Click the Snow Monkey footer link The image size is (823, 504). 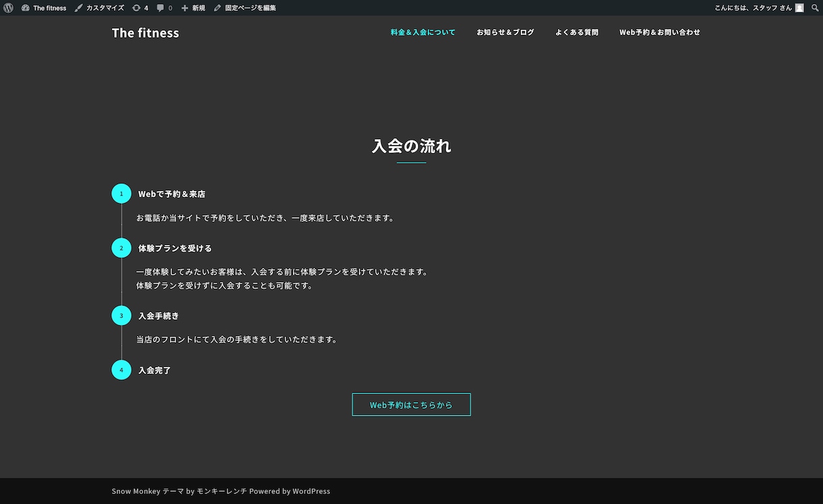(x=136, y=491)
